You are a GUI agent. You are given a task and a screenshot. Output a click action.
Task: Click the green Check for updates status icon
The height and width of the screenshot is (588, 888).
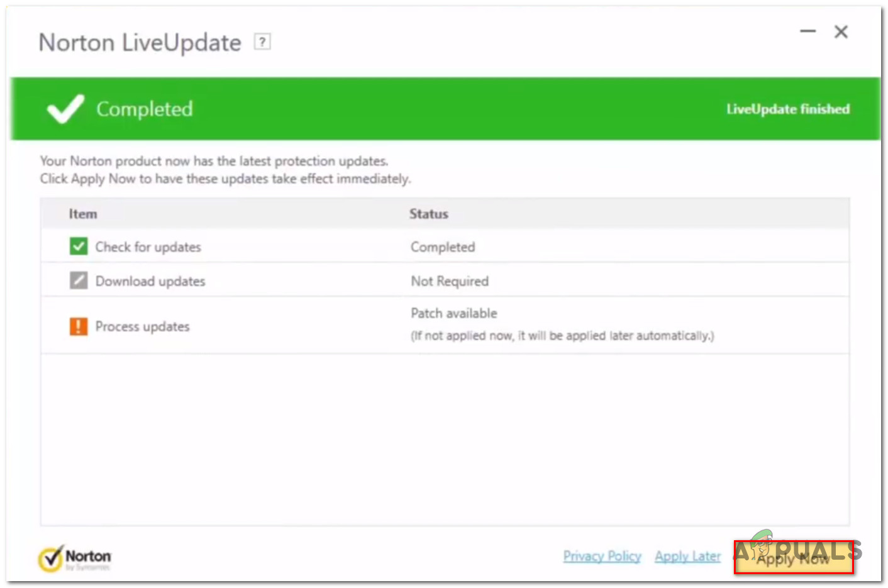point(79,247)
